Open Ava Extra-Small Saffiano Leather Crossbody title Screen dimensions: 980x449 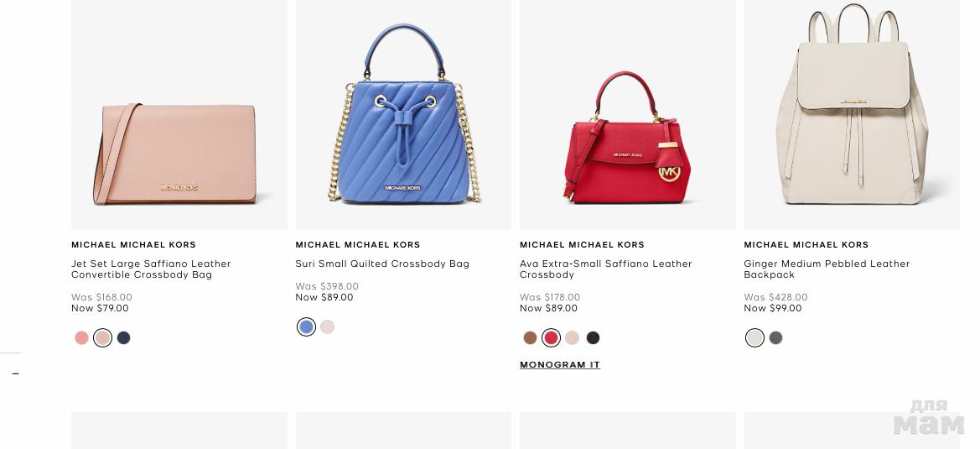pyautogui.click(x=605, y=269)
